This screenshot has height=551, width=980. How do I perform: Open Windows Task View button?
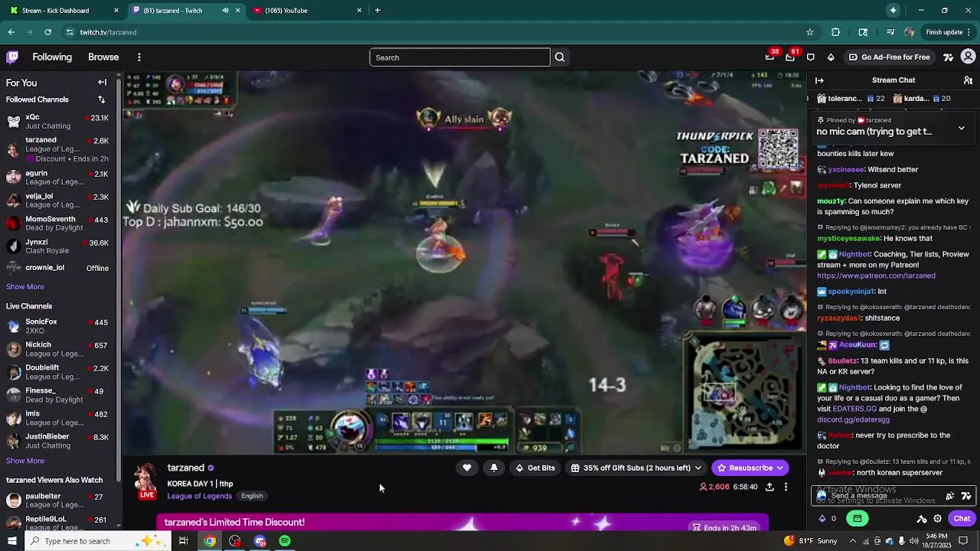[184, 541]
